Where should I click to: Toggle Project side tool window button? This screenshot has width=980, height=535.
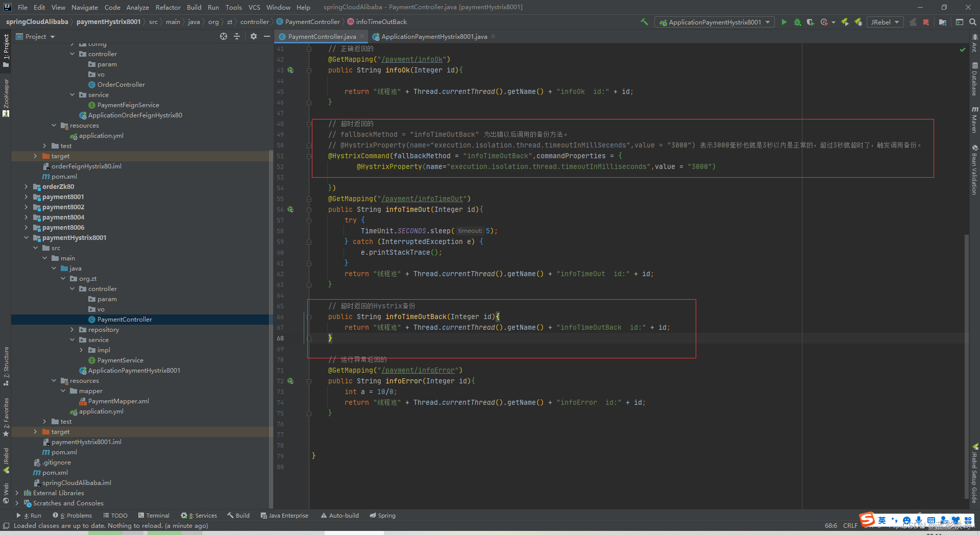pos(6,51)
